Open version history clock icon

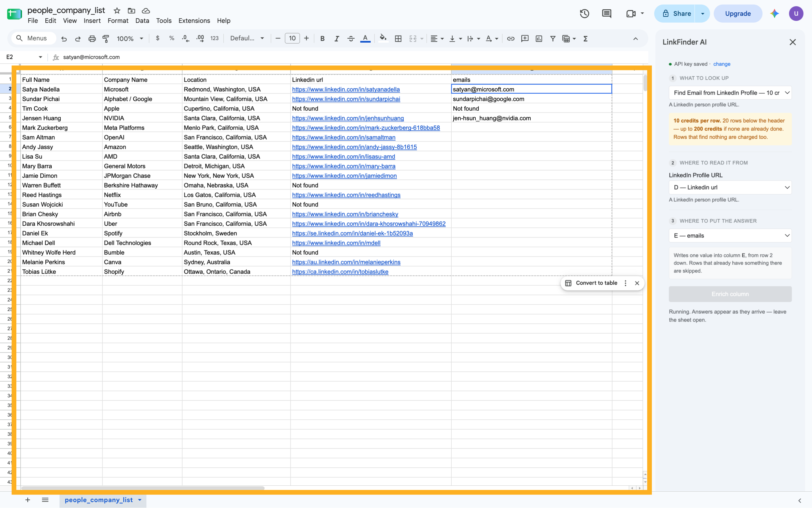pyautogui.click(x=585, y=14)
